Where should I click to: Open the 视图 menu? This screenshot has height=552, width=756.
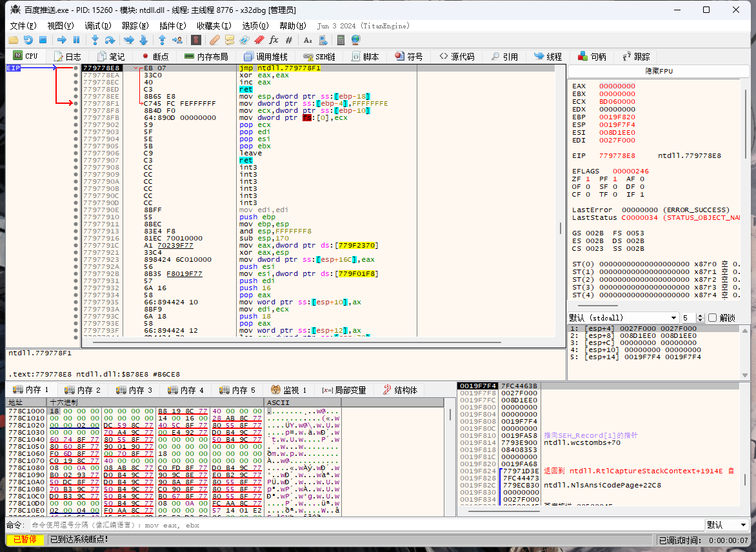[x=60, y=26]
